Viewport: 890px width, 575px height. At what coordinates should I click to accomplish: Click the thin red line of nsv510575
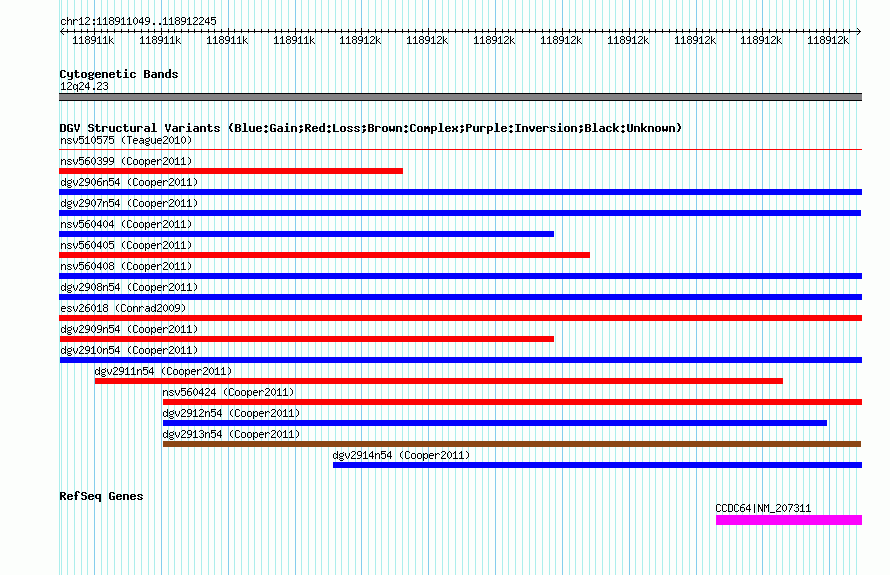click(460, 149)
